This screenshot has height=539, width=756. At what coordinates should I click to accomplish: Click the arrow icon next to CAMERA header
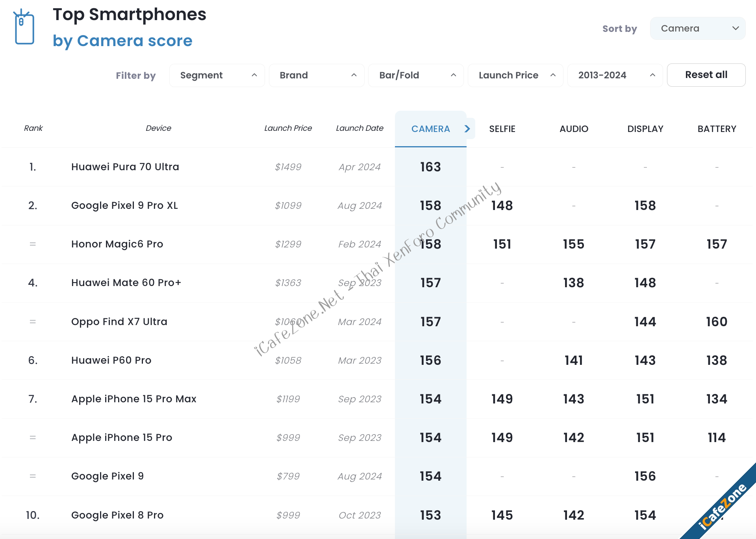(x=467, y=129)
